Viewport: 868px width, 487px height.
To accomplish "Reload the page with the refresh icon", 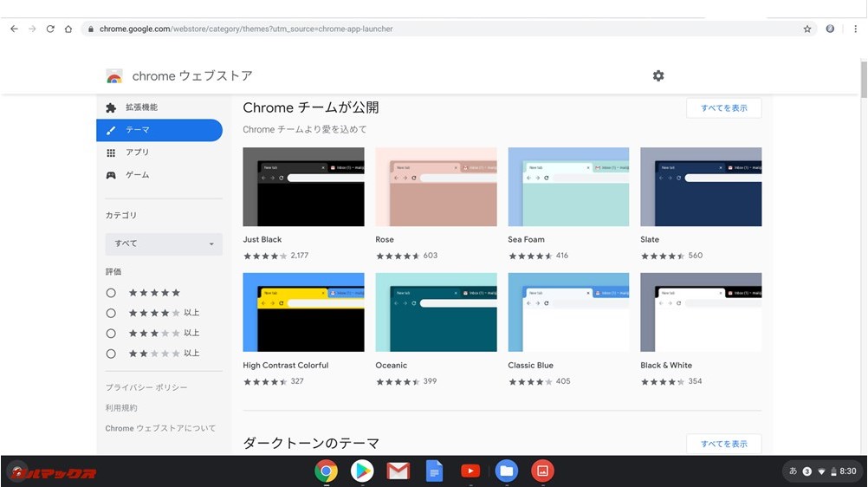I will [x=50, y=29].
